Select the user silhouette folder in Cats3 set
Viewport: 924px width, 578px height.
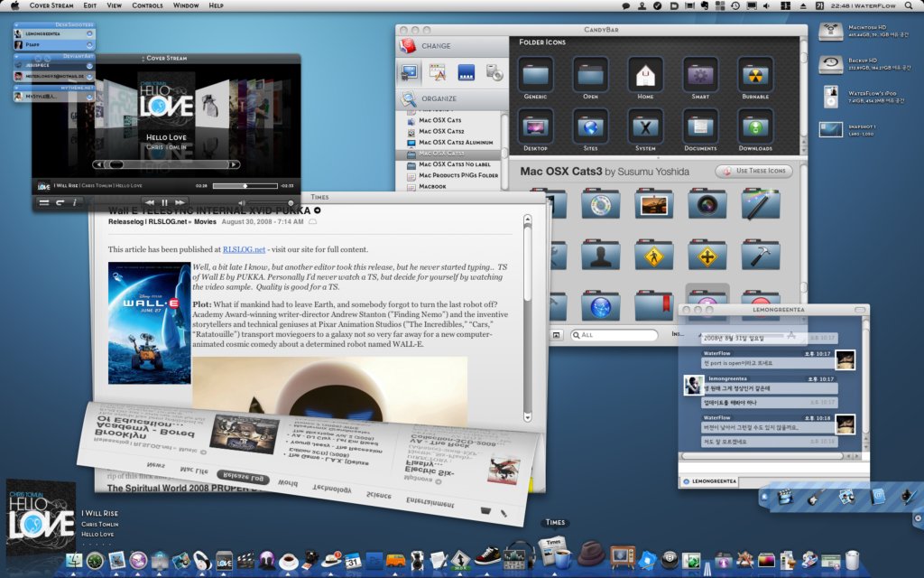pyautogui.click(x=600, y=255)
